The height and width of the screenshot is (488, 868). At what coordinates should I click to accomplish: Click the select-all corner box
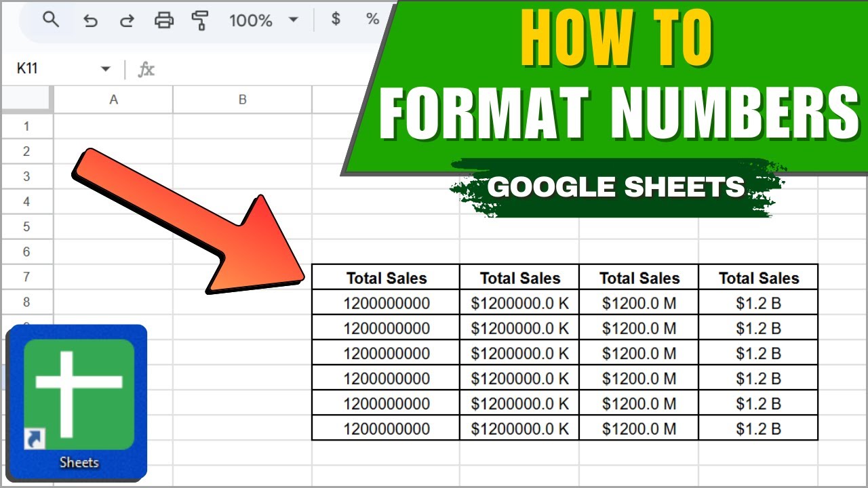[27, 100]
